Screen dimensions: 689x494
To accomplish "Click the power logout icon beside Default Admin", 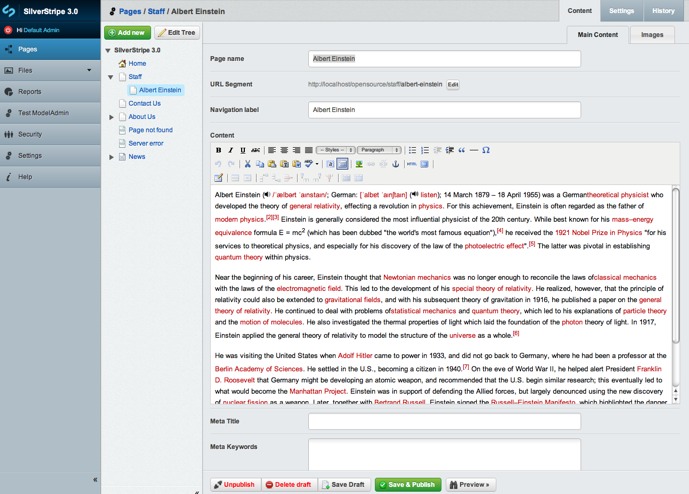I will tap(8, 31).
